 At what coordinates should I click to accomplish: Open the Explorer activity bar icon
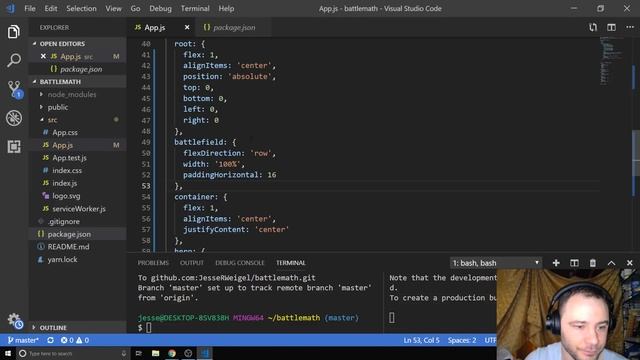click(13, 31)
